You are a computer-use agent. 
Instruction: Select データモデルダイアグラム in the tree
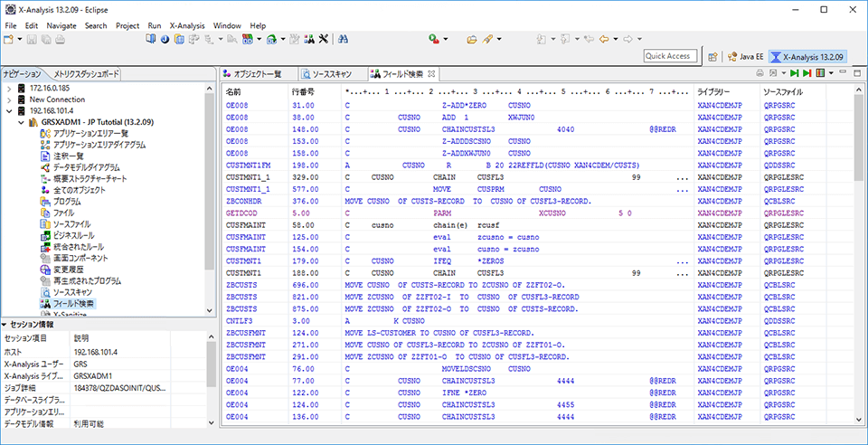[86, 167]
